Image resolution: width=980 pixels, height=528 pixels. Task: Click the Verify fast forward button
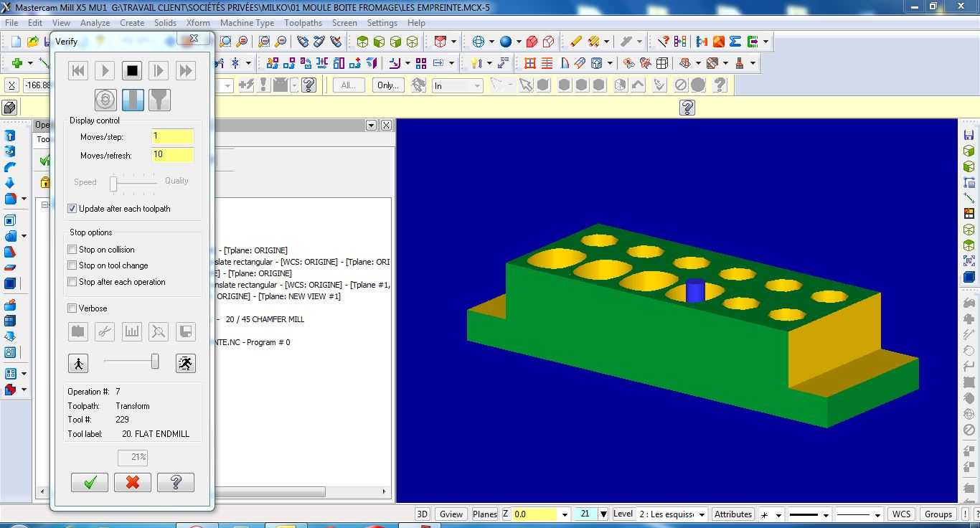click(x=185, y=70)
